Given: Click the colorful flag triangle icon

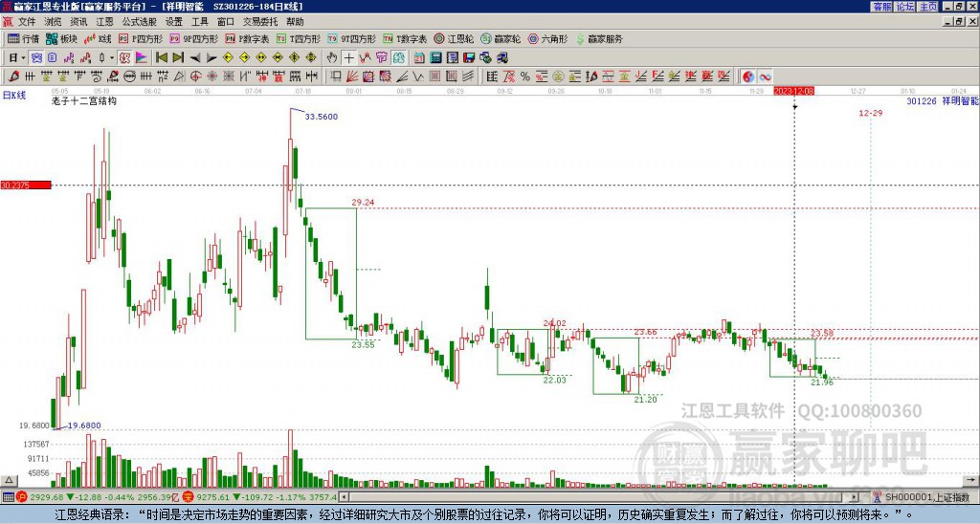Looking at the screenshot, I should click(142, 57).
